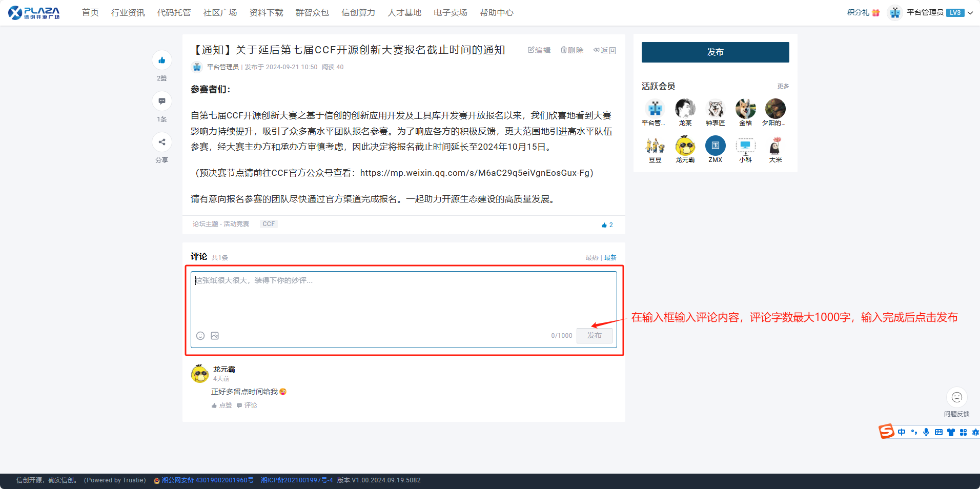Open the emoji picker in comment box

click(200, 336)
